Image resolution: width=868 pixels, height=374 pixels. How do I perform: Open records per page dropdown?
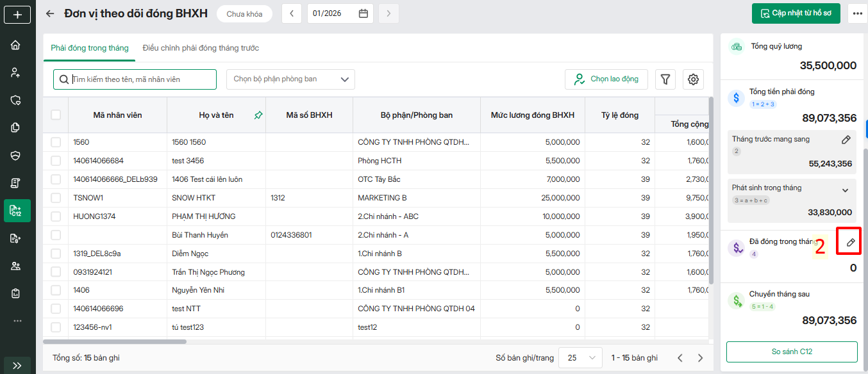click(x=580, y=358)
